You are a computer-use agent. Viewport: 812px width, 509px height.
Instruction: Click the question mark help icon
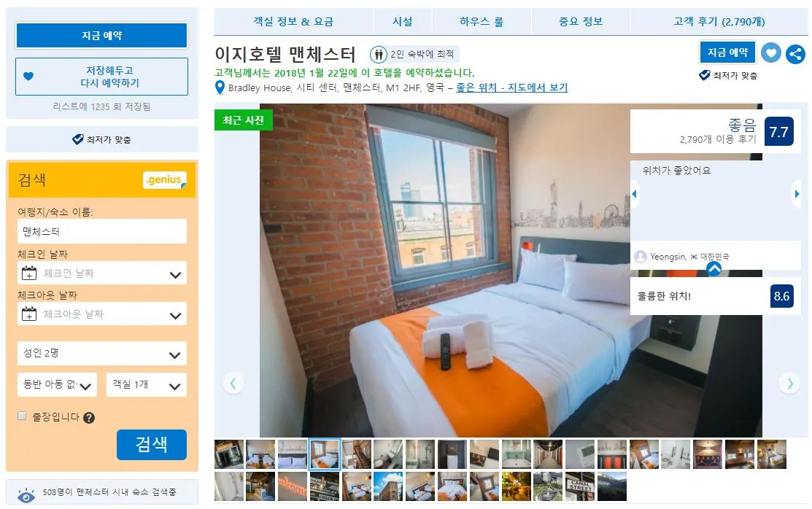tap(89, 417)
